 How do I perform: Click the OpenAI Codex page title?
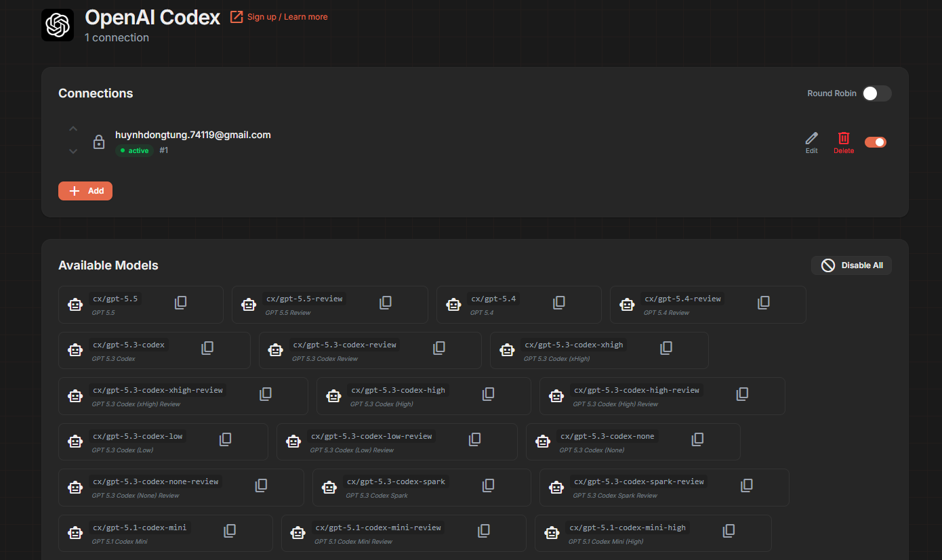click(x=152, y=17)
